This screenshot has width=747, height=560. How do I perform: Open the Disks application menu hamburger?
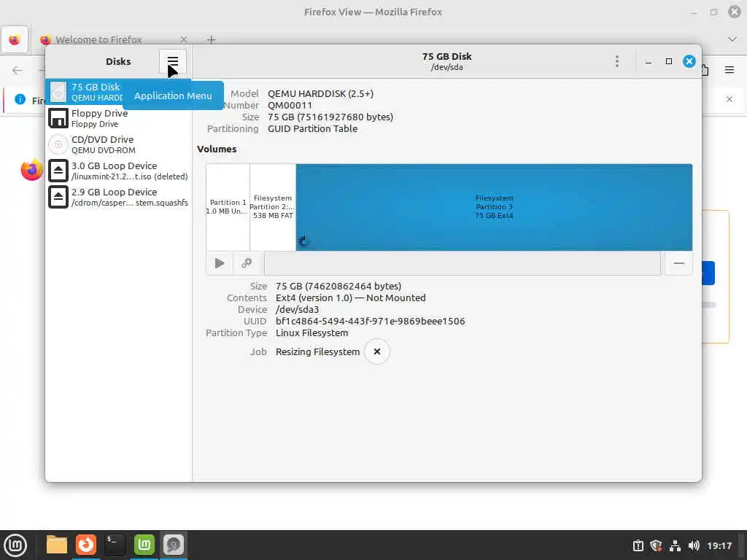pyautogui.click(x=172, y=61)
